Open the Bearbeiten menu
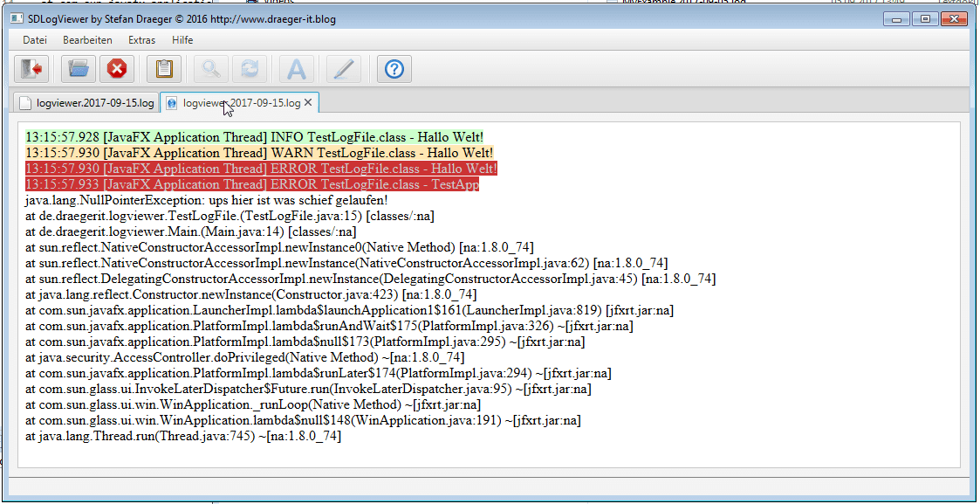 click(x=87, y=39)
